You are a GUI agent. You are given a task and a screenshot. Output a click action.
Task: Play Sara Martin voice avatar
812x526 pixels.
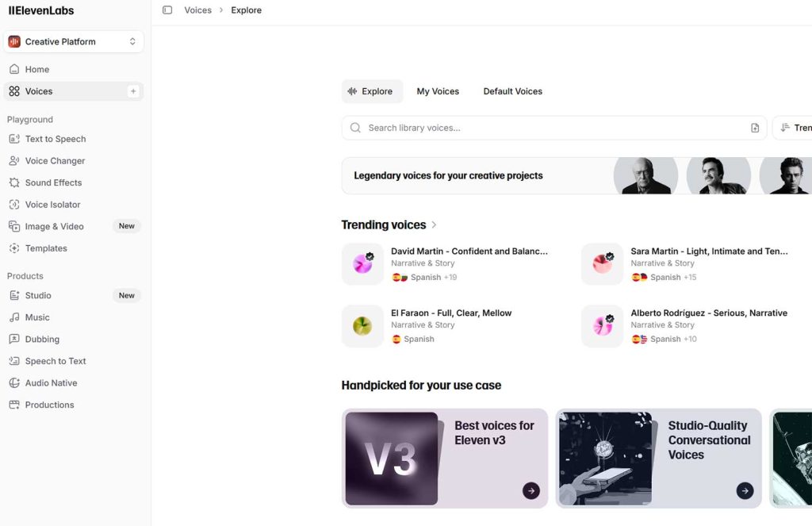[x=603, y=263]
